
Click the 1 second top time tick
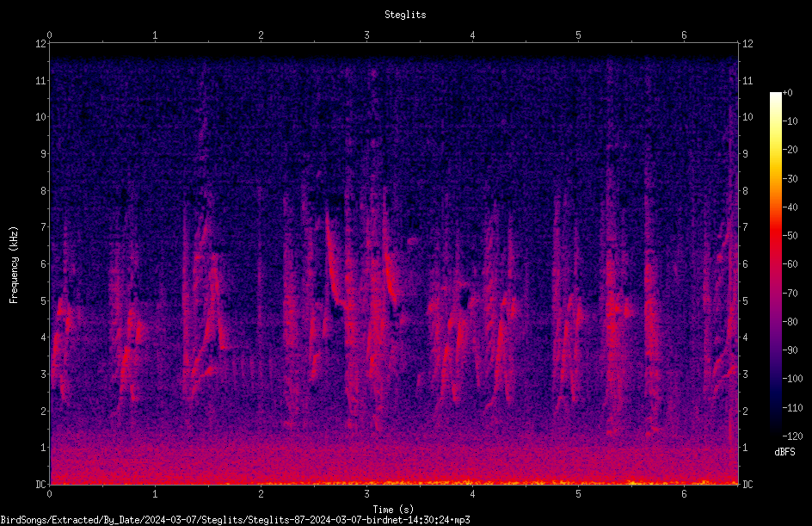[155, 35]
